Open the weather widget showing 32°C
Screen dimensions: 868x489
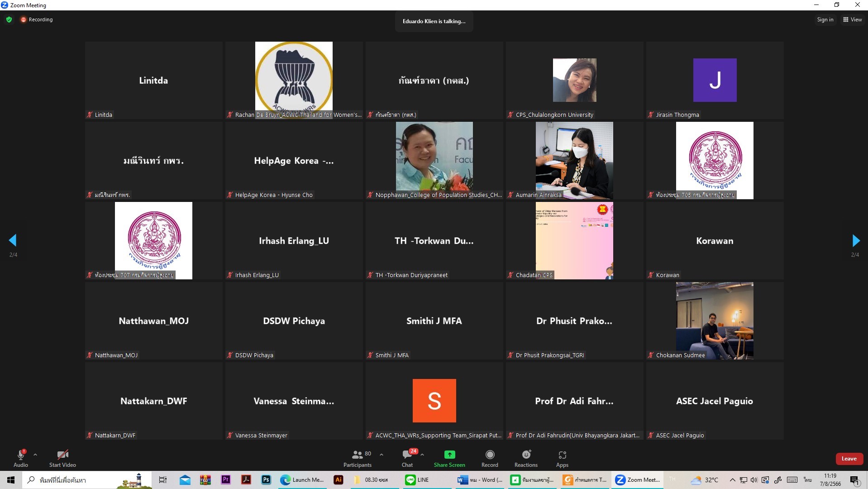pyautogui.click(x=704, y=480)
